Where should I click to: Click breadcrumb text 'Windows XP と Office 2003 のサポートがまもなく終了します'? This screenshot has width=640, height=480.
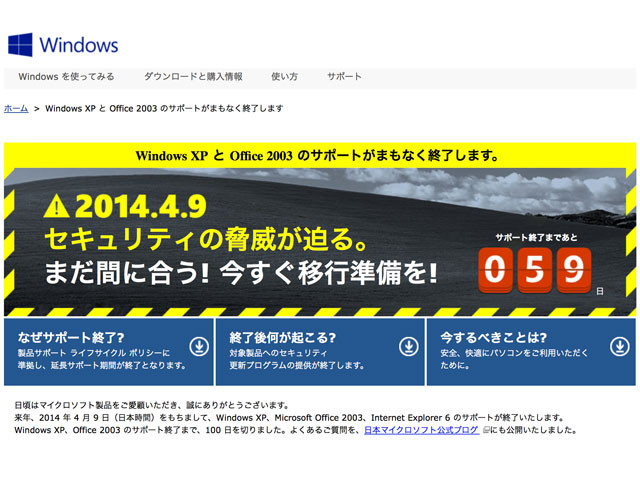coord(164,108)
